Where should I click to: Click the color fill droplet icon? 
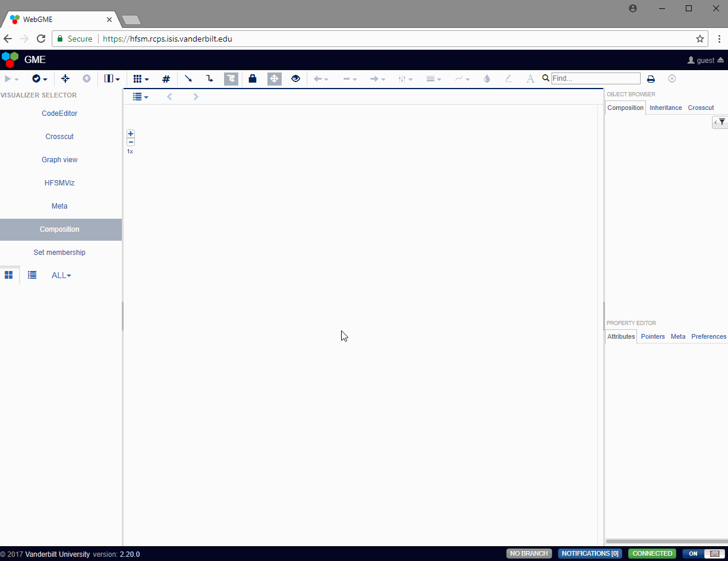coord(487,78)
